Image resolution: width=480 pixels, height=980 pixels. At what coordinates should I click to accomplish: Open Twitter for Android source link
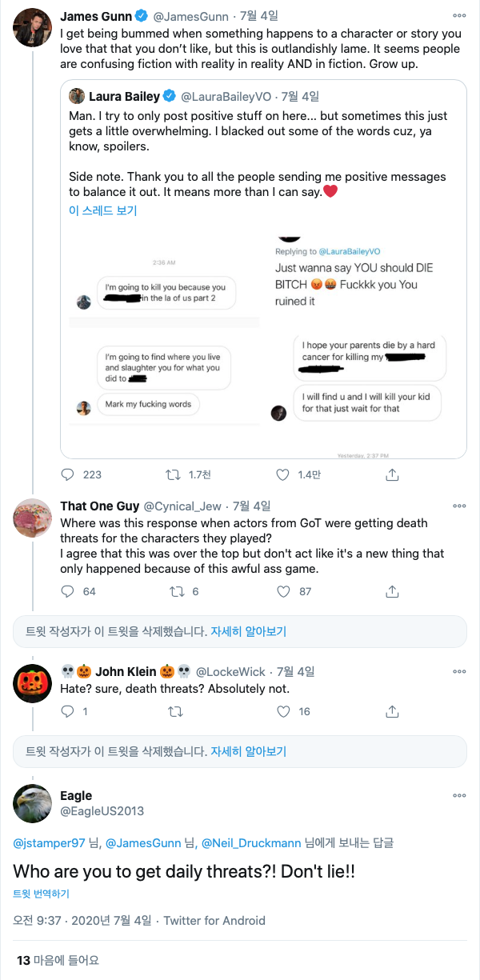(x=214, y=921)
